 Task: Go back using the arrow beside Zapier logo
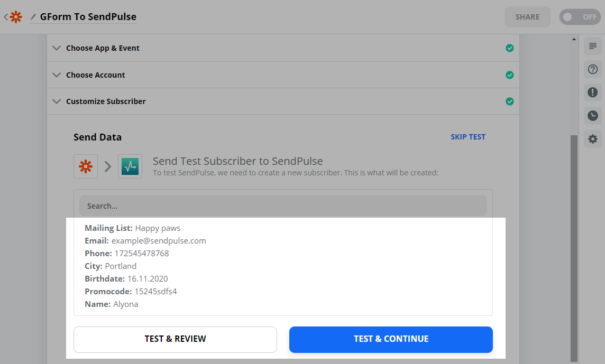tap(6, 17)
